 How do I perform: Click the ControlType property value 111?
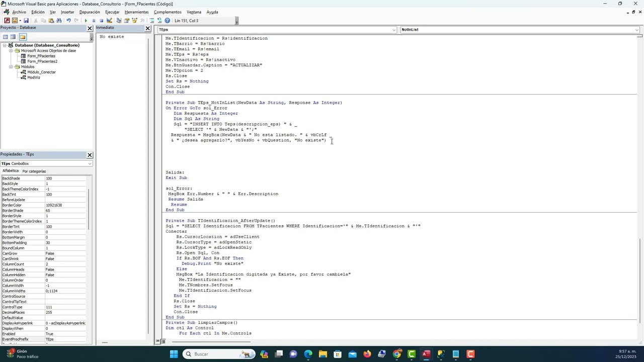click(x=66, y=307)
